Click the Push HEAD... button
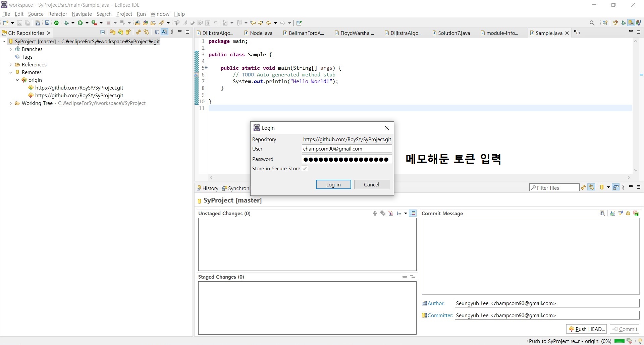644x345 pixels. point(587,329)
